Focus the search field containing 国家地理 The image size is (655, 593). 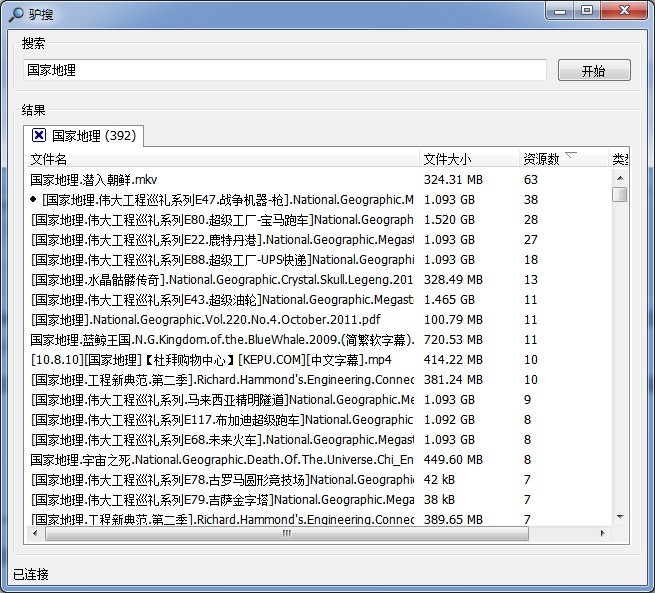coord(285,70)
